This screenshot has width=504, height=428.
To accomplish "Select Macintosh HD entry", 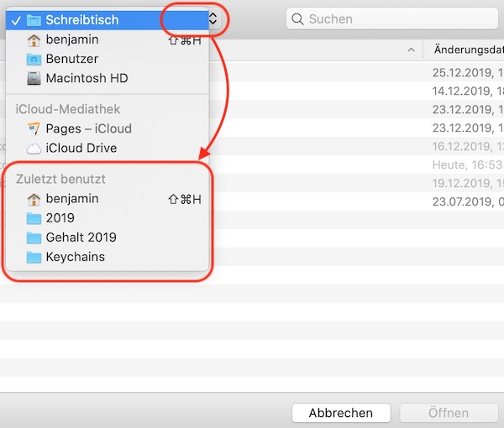I will coord(108,78).
